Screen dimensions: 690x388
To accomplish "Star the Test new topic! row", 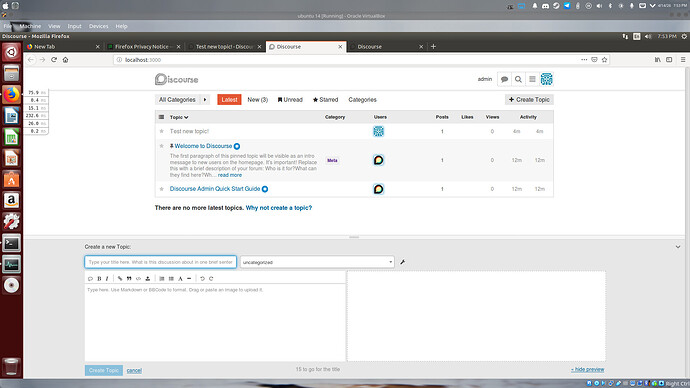I will click(x=161, y=131).
